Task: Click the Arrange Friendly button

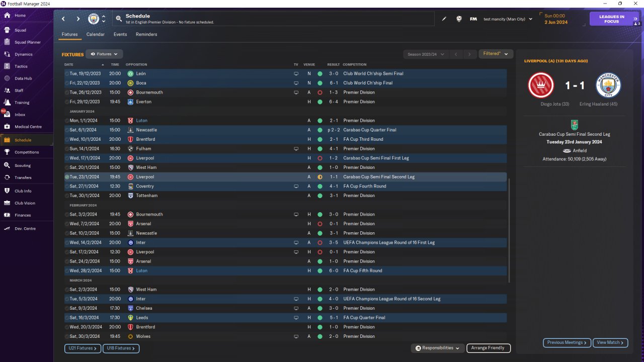Action: pos(489,348)
